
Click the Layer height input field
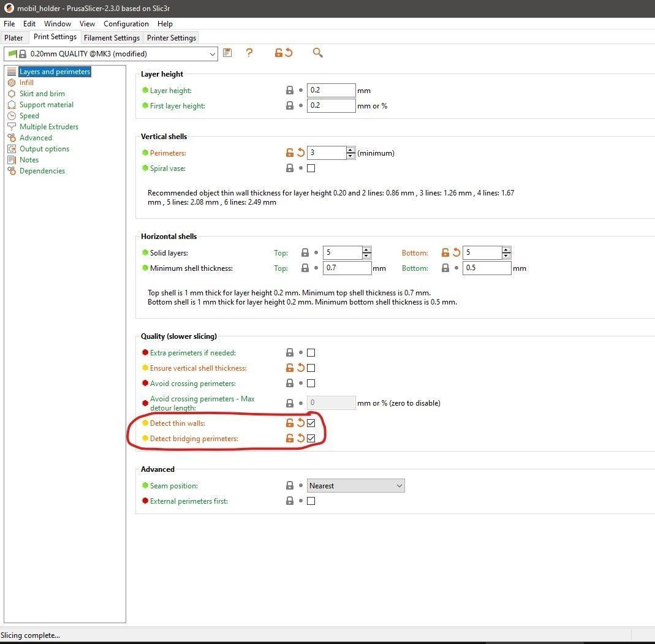coord(331,90)
